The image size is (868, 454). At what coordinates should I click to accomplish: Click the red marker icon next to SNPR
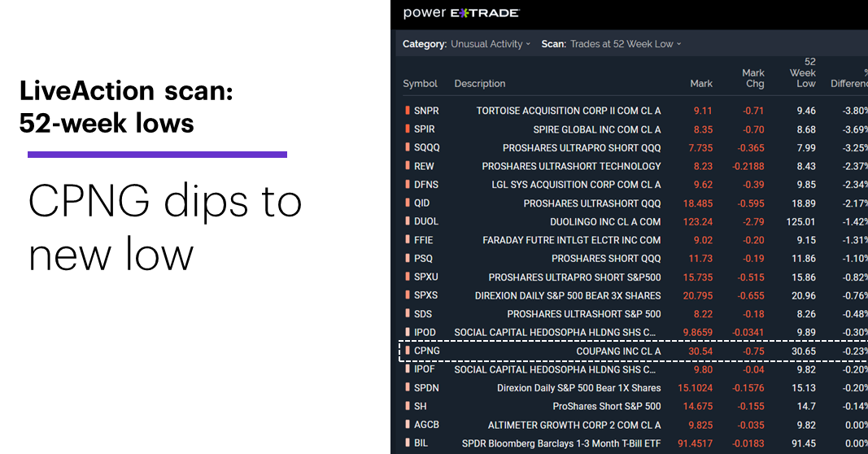408,110
